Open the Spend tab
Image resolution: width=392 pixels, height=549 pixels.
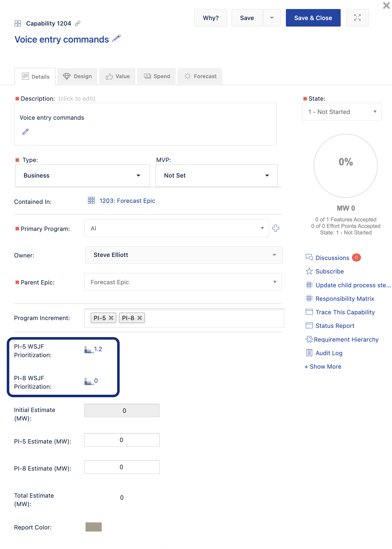[x=156, y=76]
